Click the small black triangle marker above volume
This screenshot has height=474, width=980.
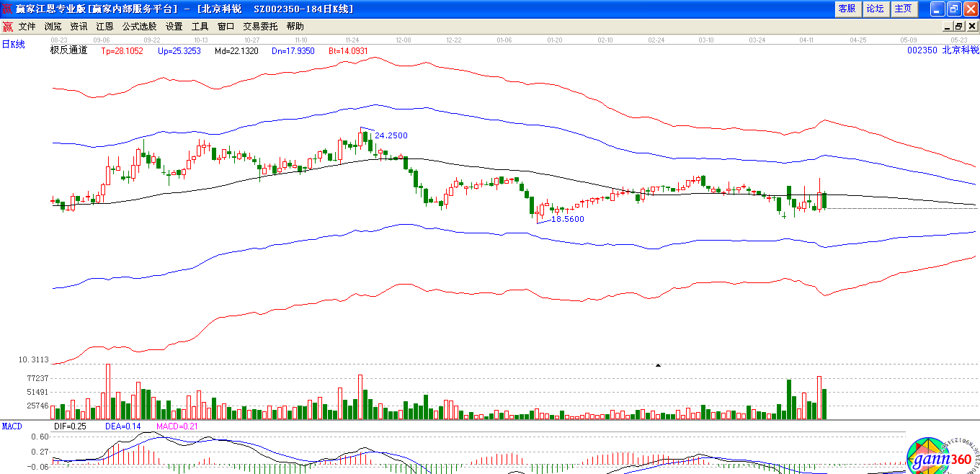(657, 365)
